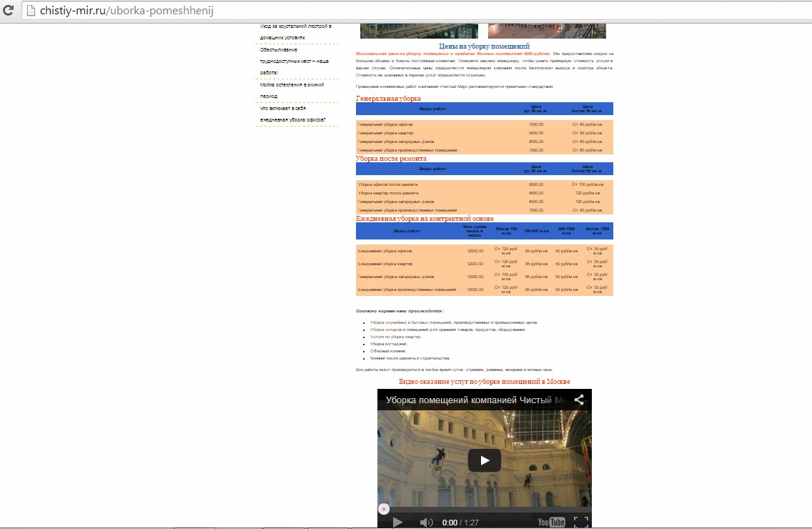Click the video progress bar scrubber handle
812x529 pixels.
384,509
